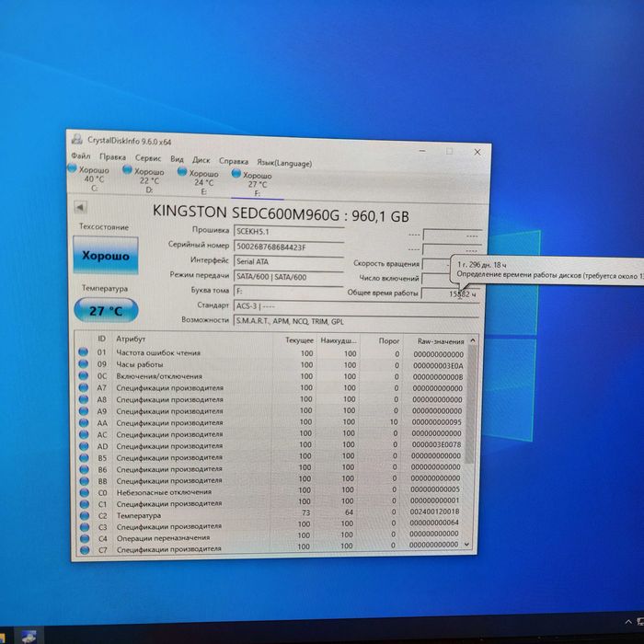644x644 pixels.
Task: Click the firmware field SCEKH5.1
Action: point(289,231)
